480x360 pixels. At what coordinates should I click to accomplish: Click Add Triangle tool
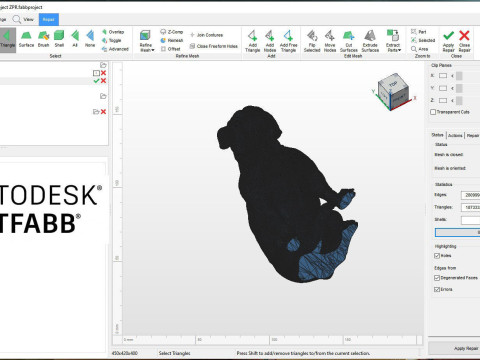(252, 41)
